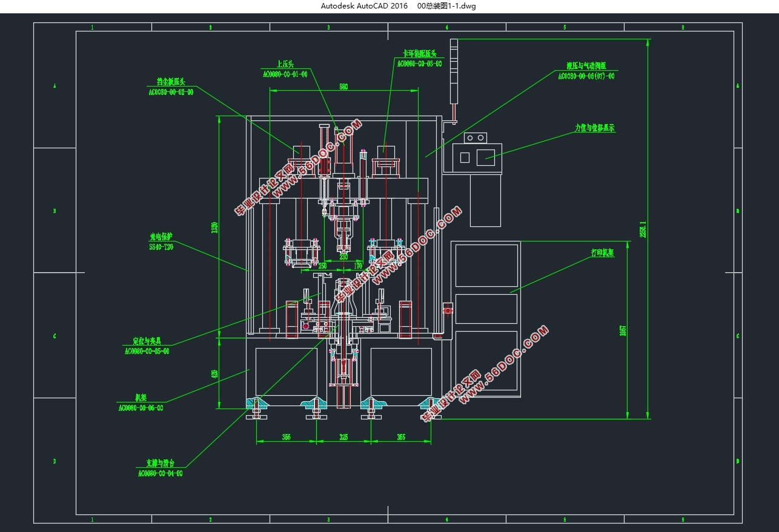The image size is (779, 532).
Task: Select the AC0080-00-01-00 part number text
Action: 285,74
